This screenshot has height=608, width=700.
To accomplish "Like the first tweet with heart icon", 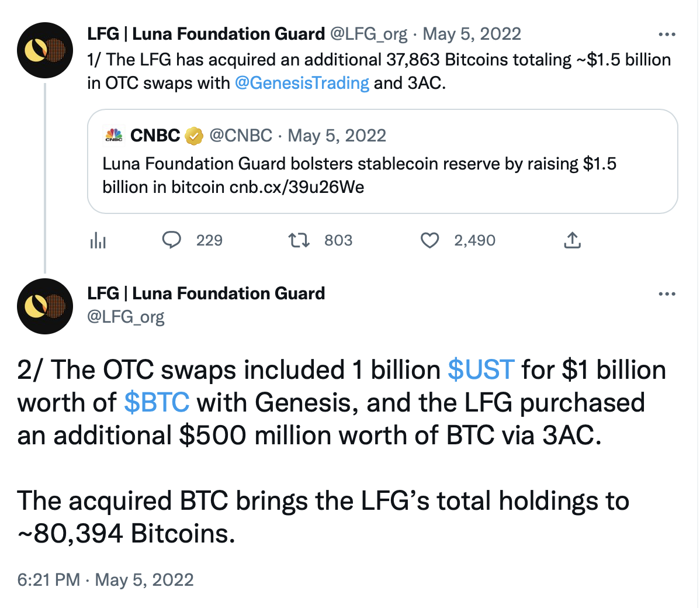I will [x=429, y=240].
